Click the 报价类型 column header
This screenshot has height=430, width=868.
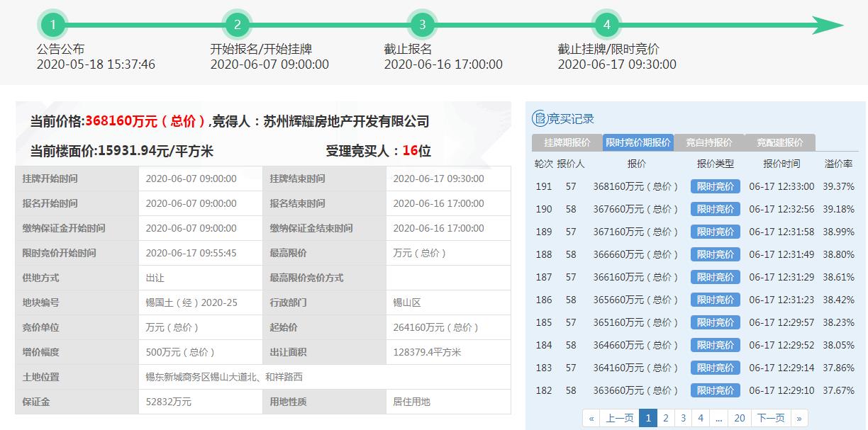coord(716,164)
